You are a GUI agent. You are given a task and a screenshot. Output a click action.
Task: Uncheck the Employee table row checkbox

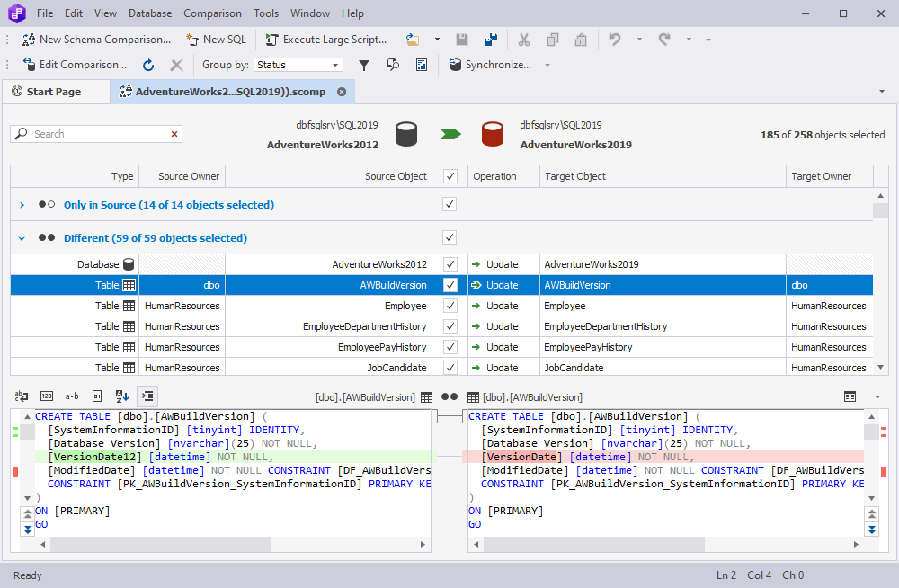point(450,306)
